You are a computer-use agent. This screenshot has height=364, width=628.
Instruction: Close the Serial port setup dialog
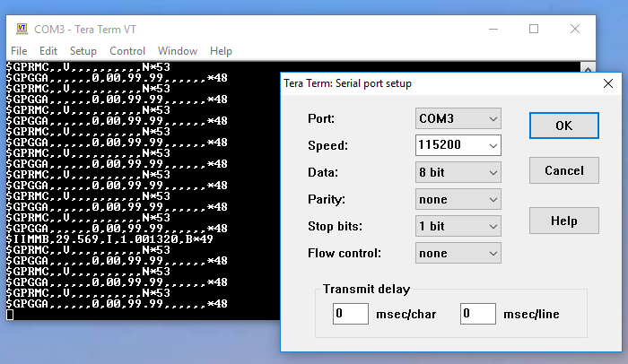coord(608,83)
